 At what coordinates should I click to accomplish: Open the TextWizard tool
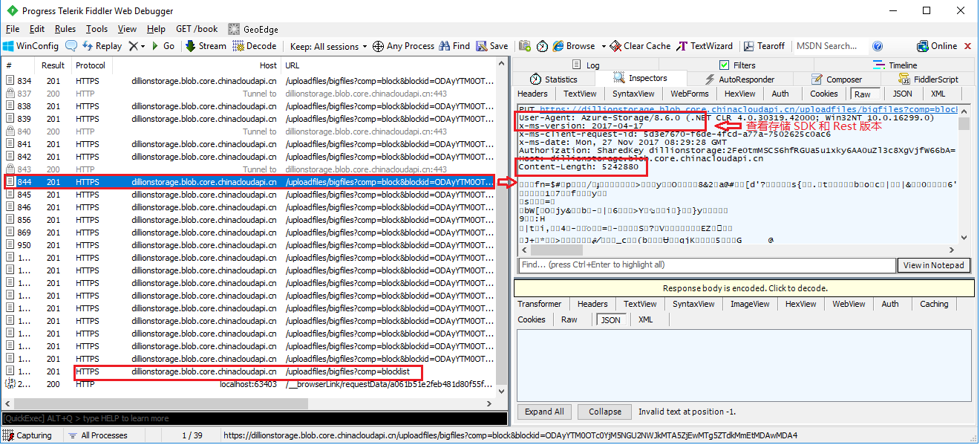coord(682,46)
